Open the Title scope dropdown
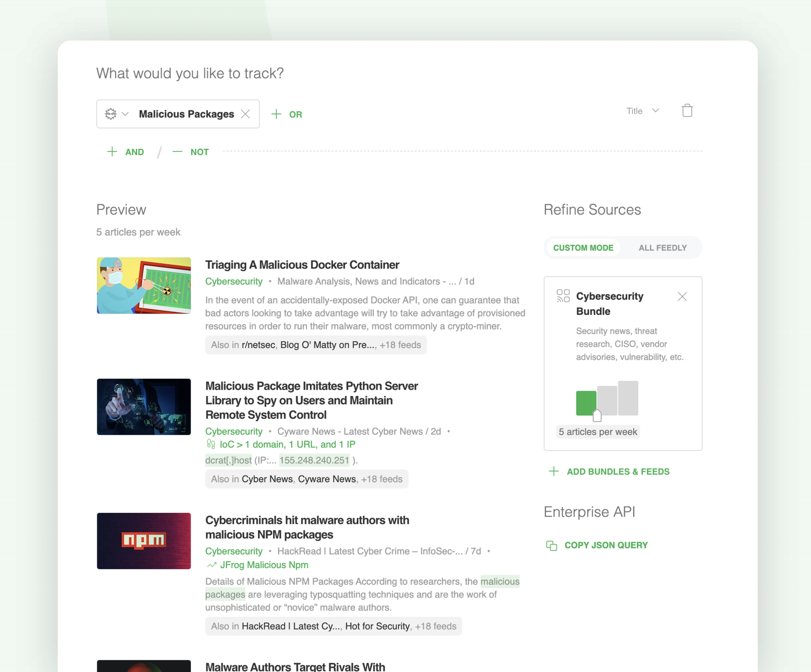 [643, 111]
